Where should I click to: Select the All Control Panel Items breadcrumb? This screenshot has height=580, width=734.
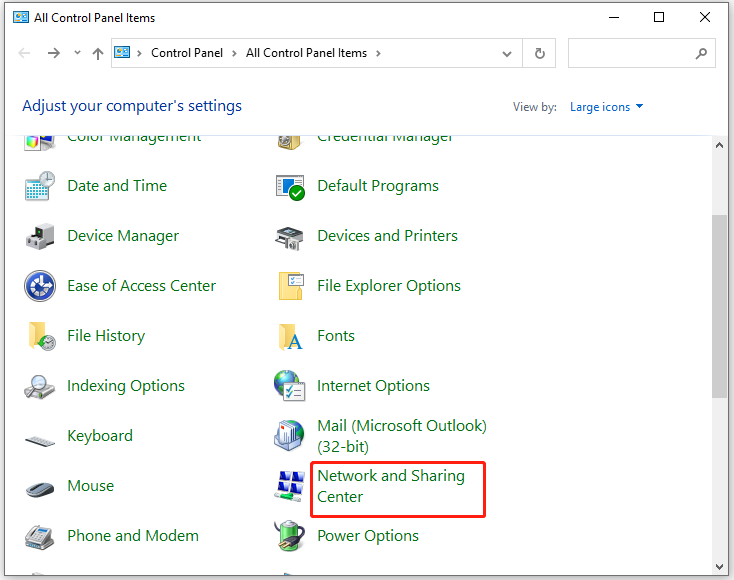[x=306, y=54]
